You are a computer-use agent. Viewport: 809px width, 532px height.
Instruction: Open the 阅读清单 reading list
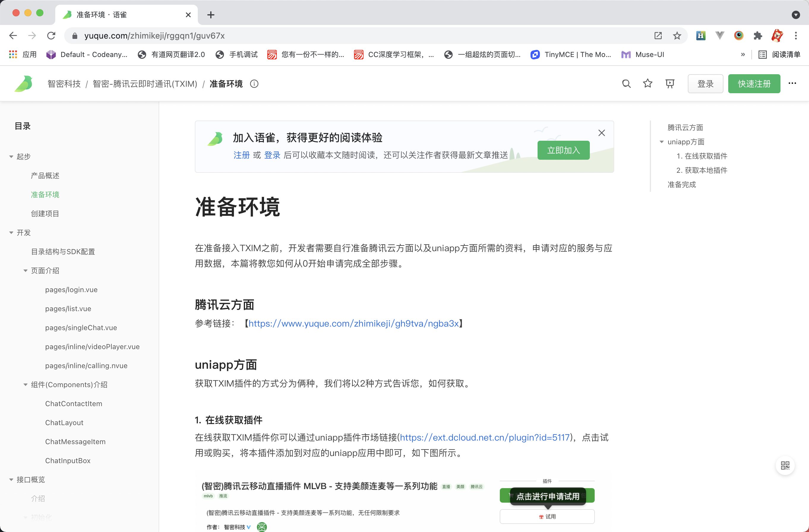pos(779,54)
